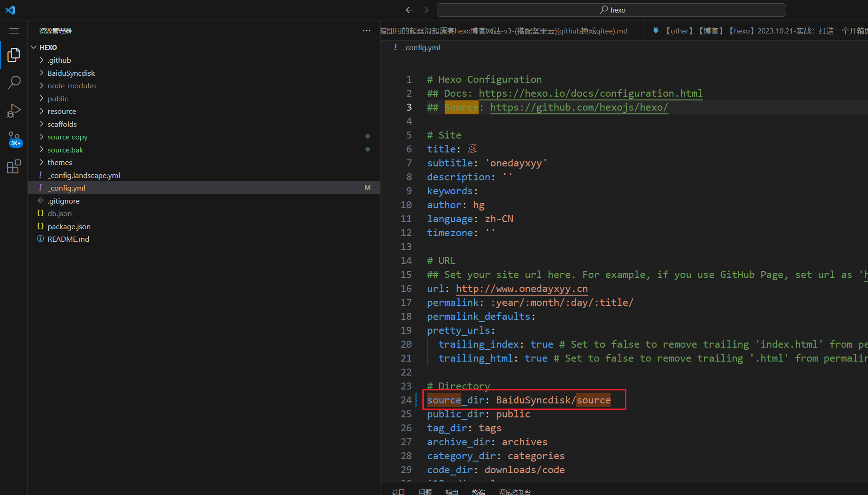This screenshot has width=868, height=495.
Task: Click the public_dir line 25
Action: (479, 414)
